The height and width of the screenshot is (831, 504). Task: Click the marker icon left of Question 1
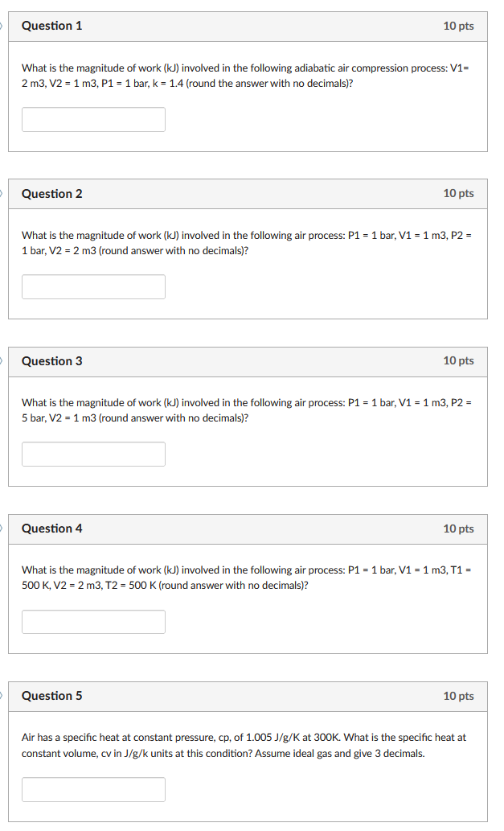click(x=1, y=26)
